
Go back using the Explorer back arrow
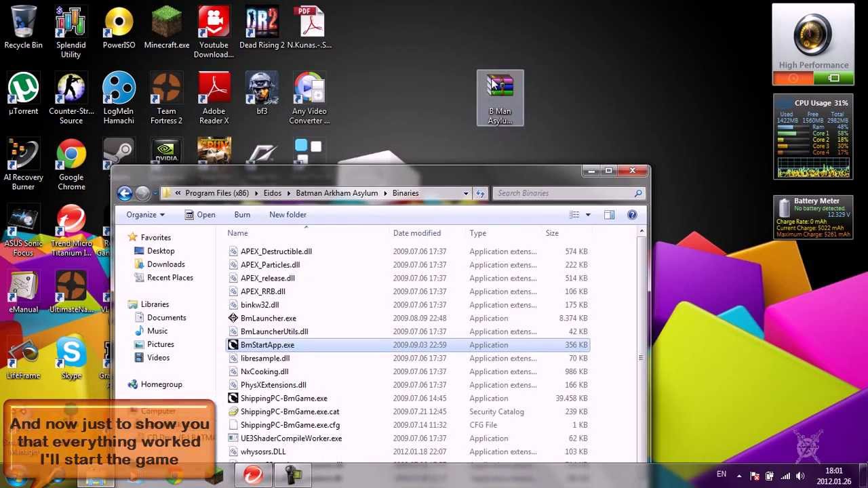(125, 193)
